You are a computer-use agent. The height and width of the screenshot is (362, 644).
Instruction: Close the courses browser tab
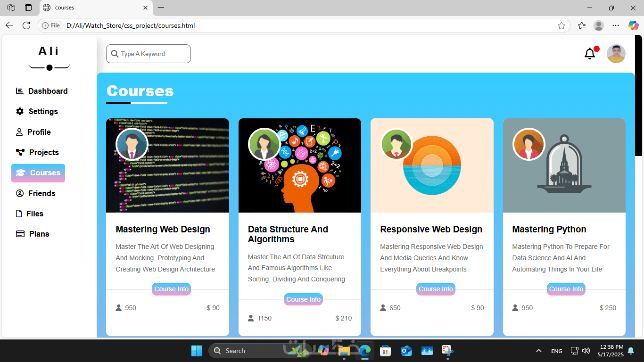click(x=146, y=8)
